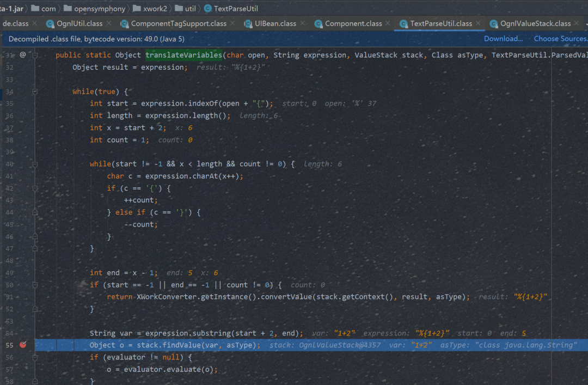Close the OgnlUtil.class tab

pyautogui.click(x=109, y=23)
